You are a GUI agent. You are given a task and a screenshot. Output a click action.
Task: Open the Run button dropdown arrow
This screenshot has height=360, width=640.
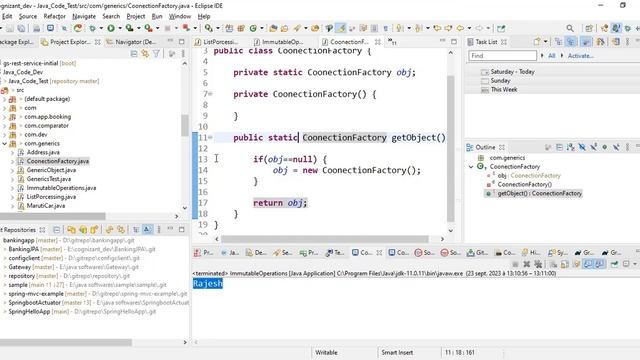120,28
